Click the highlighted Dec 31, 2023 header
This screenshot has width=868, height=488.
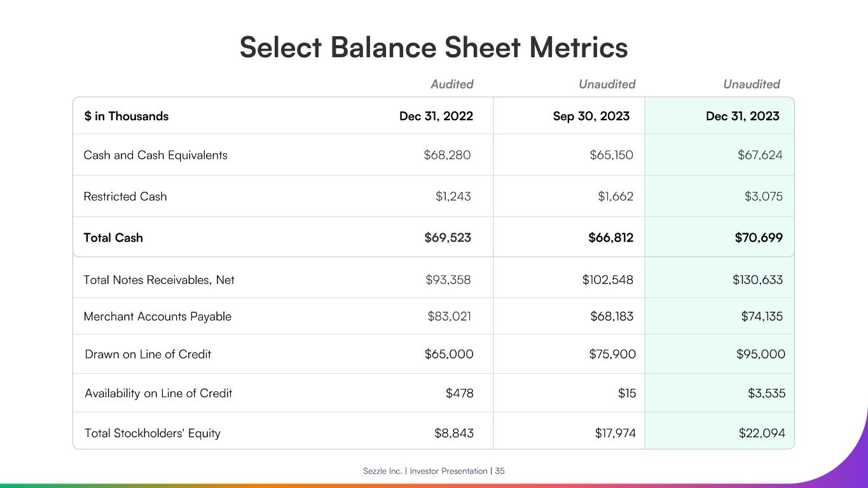pos(742,116)
